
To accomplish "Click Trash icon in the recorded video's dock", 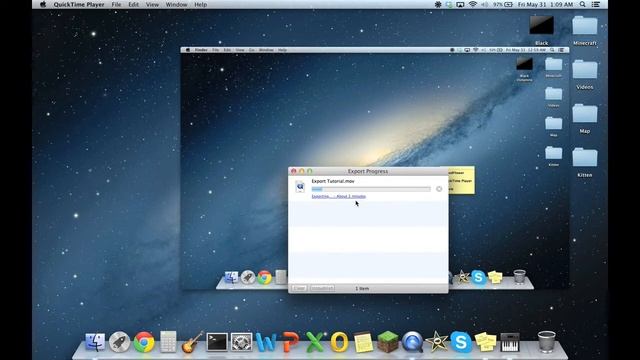I will [519, 277].
